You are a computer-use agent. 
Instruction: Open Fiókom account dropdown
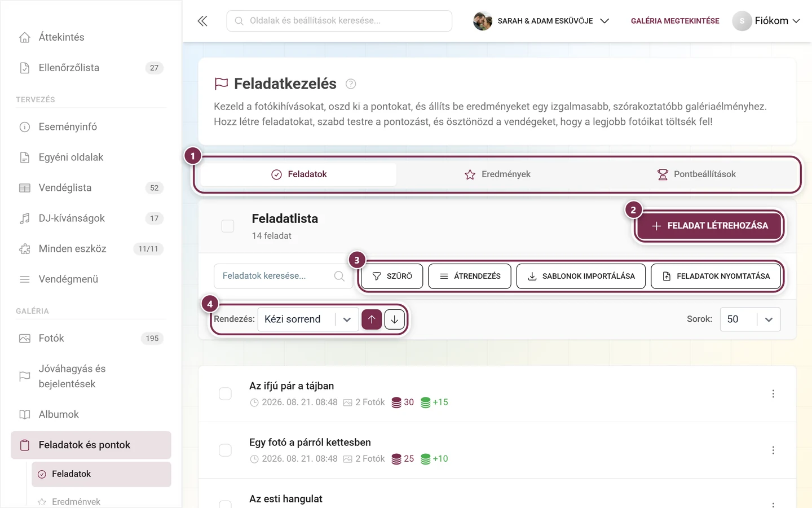(x=766, y=21)
